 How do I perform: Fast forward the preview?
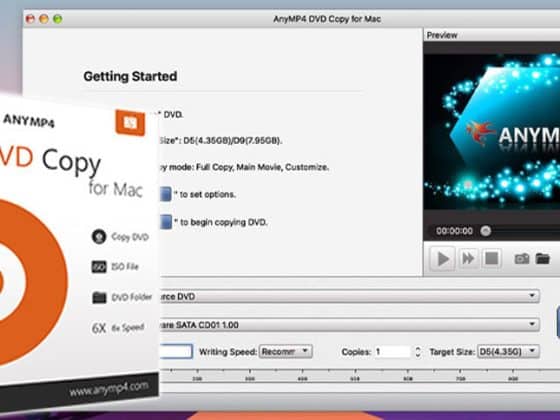(x=468, y=258)
